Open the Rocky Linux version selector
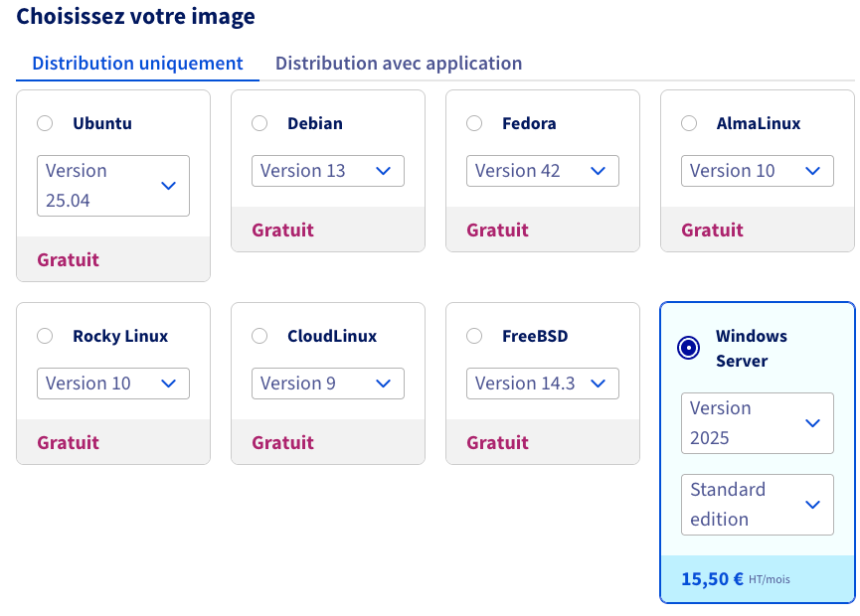The width and height of the screenshot is (860, 616). (x=112, y=384)
